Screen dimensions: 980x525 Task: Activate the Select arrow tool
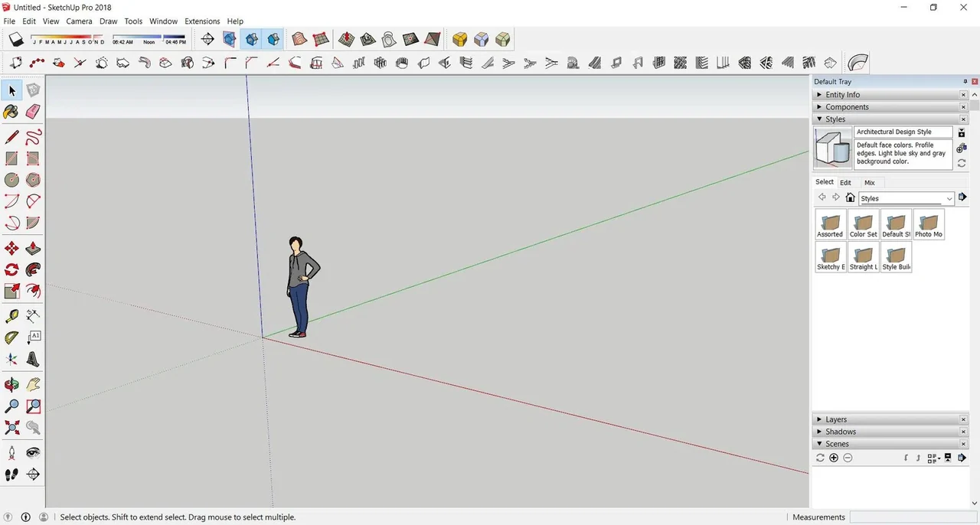(11, 90)
